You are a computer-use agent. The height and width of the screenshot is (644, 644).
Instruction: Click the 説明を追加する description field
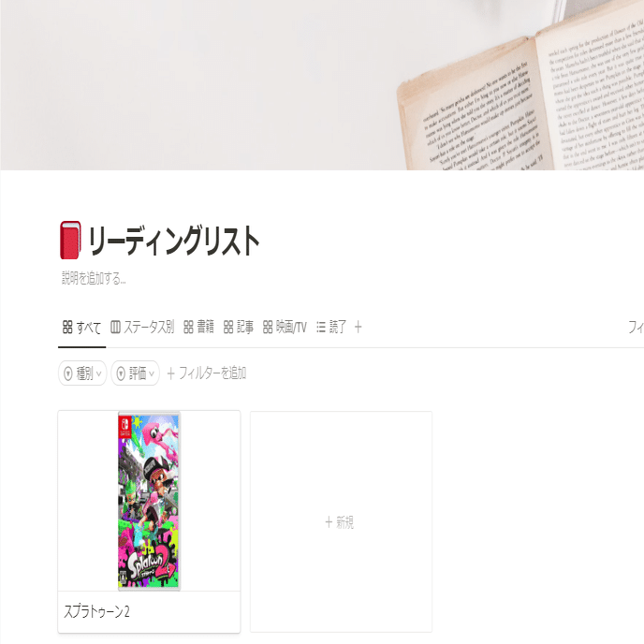94,278
